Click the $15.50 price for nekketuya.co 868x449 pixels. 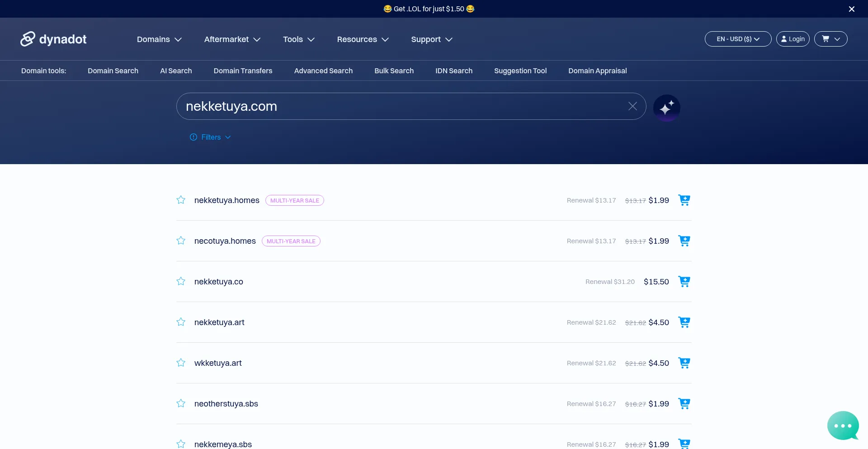click(x=656, y=282)
